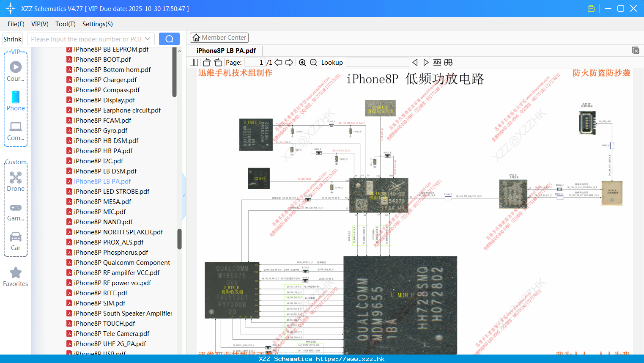This screenshot has width=644, height=363.
Task: Open iPhone8P Compass.pdf
Action: point(107,90)
